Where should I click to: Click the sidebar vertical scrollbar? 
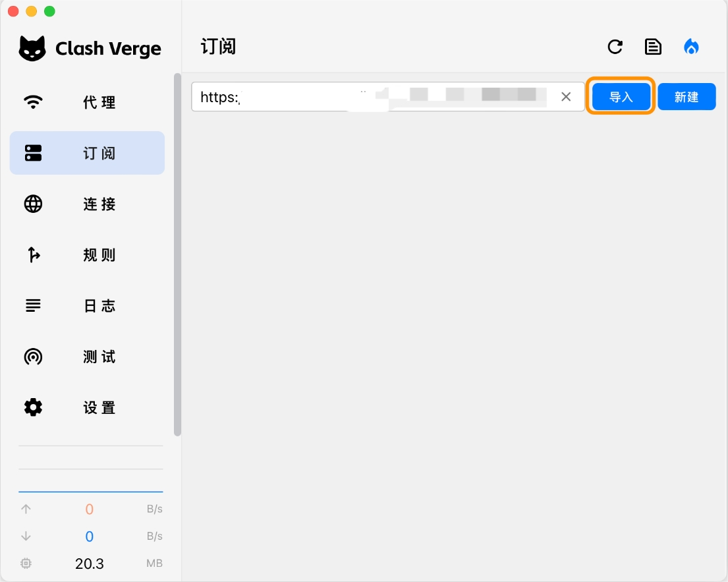tap(177, 254)
